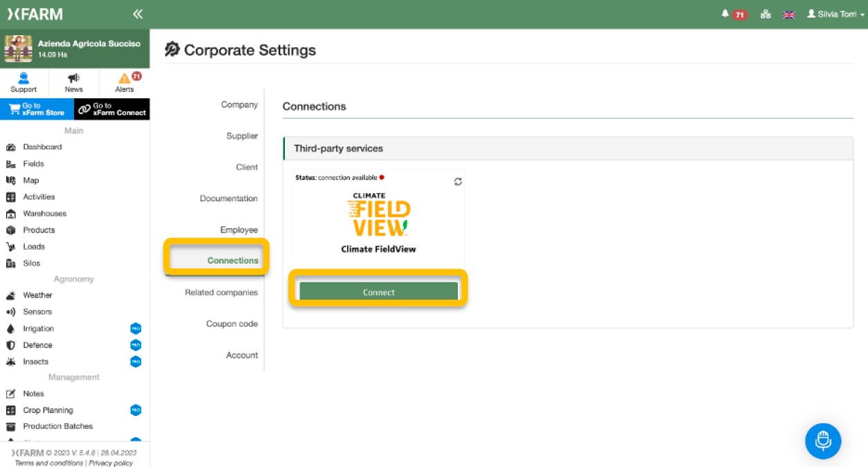This screenshot has width=868, height=467.
Task: Select the Related companies tab
Action: 221,293
